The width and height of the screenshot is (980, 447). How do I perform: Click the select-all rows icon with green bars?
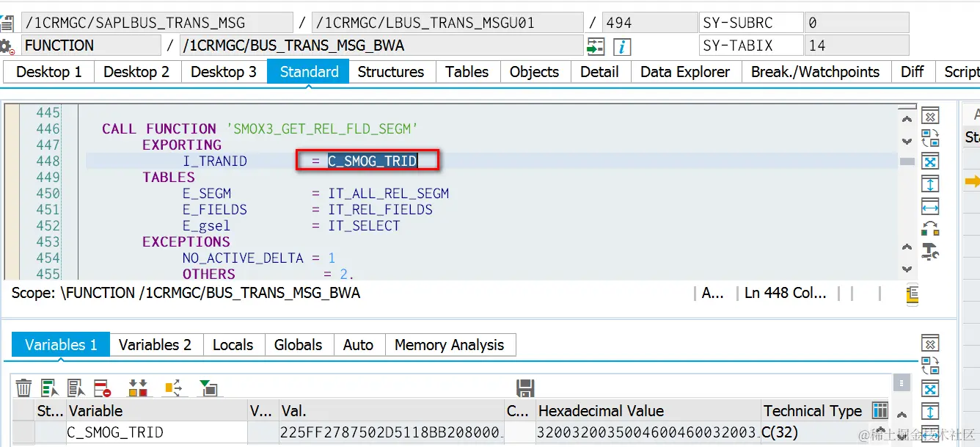[x=50, y=388]
